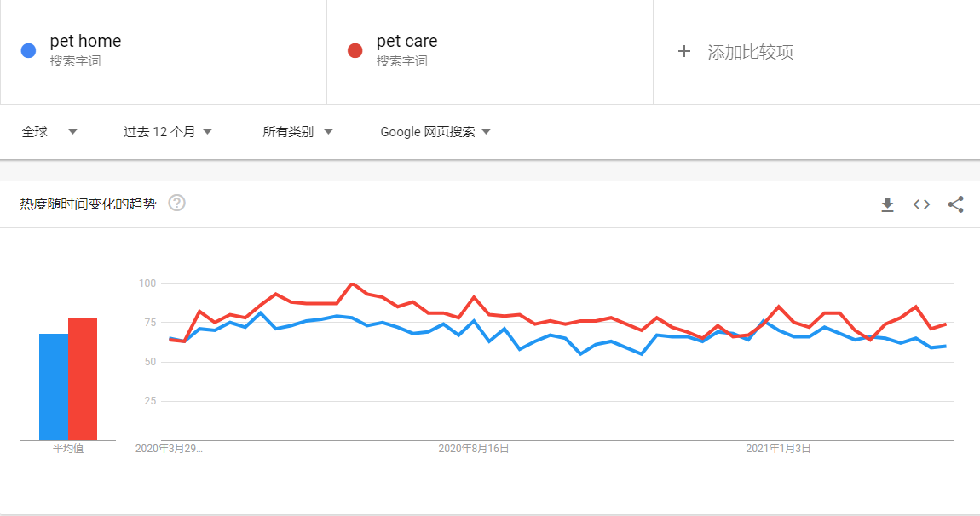
Task: Click the download CSV icon
Action: (x=887, y=204)
